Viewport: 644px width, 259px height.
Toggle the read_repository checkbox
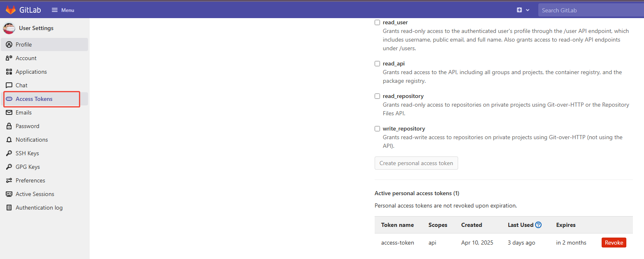pyautogui.click(x=377, y=96)
